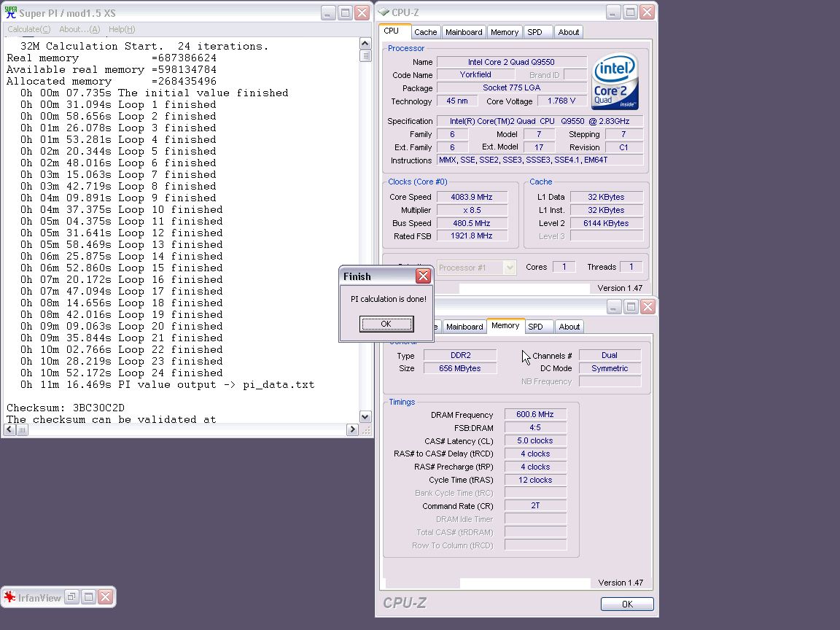Click Super PI vertical scrollbar up arrow
Screen dimensions: 840x630
coord(365,44)
